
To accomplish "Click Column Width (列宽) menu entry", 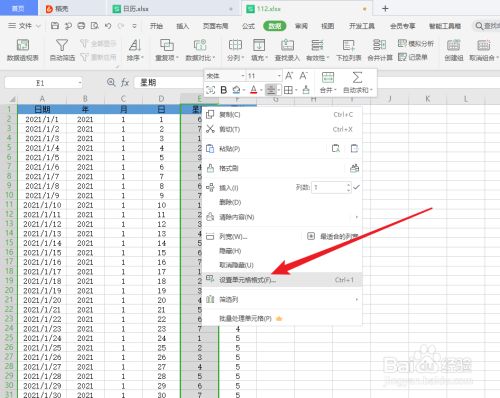I will tap(233, 237).
